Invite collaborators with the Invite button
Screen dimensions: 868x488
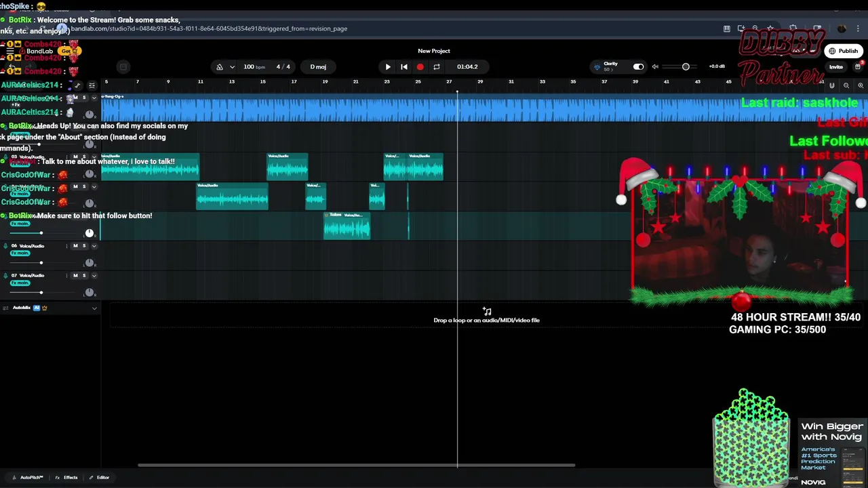click(835, 67)
